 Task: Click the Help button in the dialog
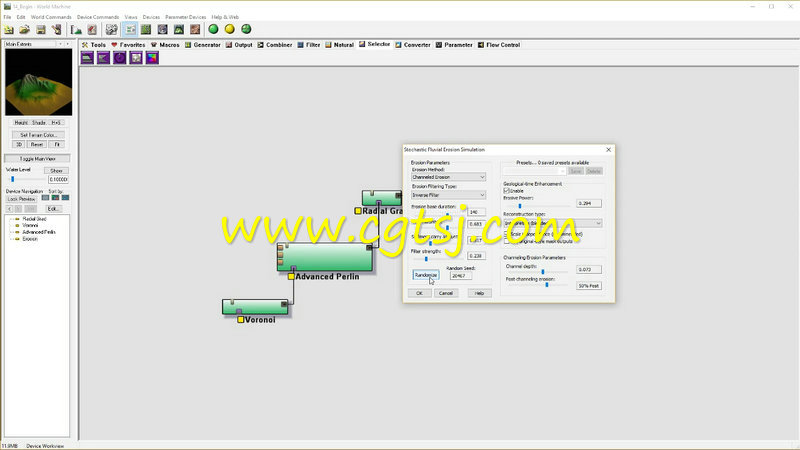[479, 293]
